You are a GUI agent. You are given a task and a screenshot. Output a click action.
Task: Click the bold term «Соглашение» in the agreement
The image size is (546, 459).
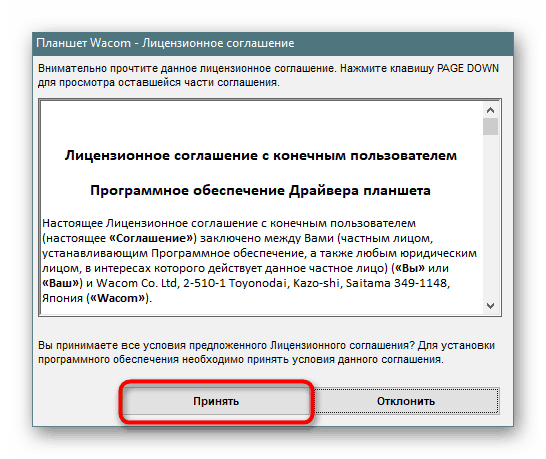151,238
